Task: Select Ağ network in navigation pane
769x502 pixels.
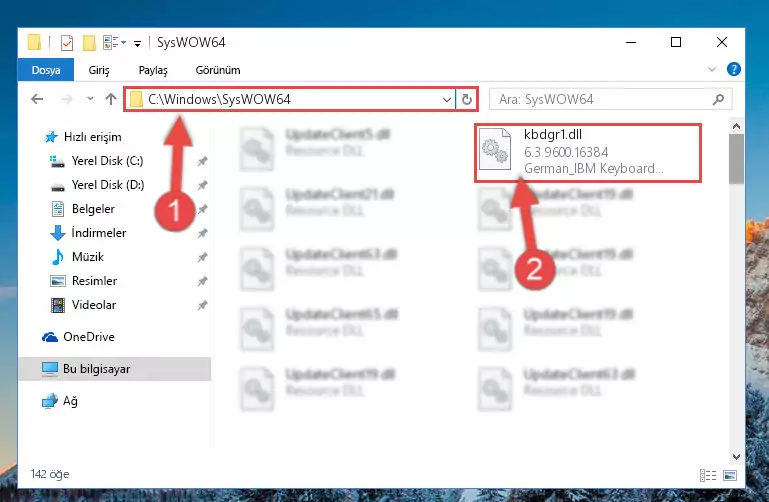Action: 70,401
